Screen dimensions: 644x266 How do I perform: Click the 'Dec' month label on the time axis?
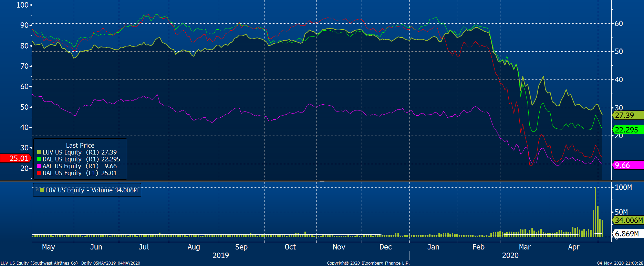pyautogui.click(x=385, y=247)
